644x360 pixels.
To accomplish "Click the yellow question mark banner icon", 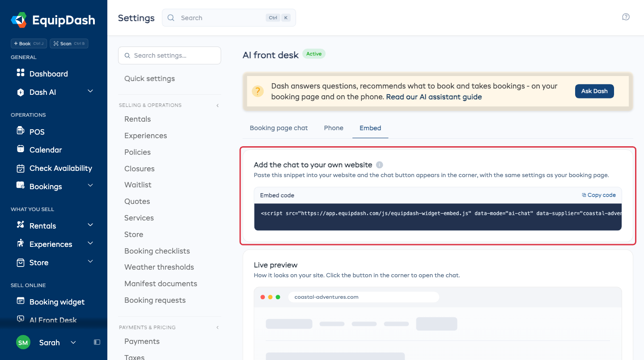I will pos(258,91).
